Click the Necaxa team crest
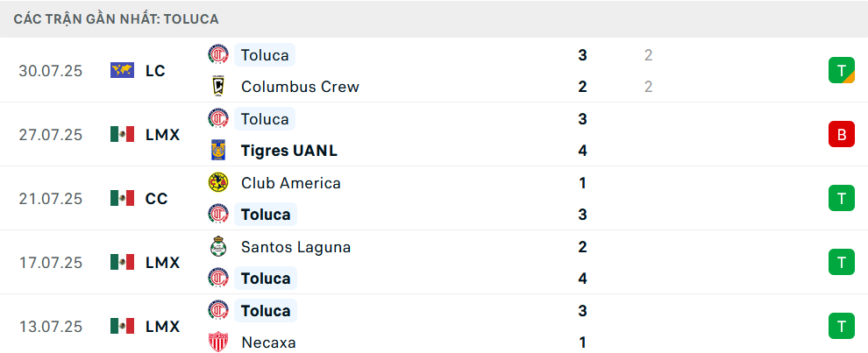Viewport: 868px width, 353px height. pyautogui.click(x=218, y=342)
